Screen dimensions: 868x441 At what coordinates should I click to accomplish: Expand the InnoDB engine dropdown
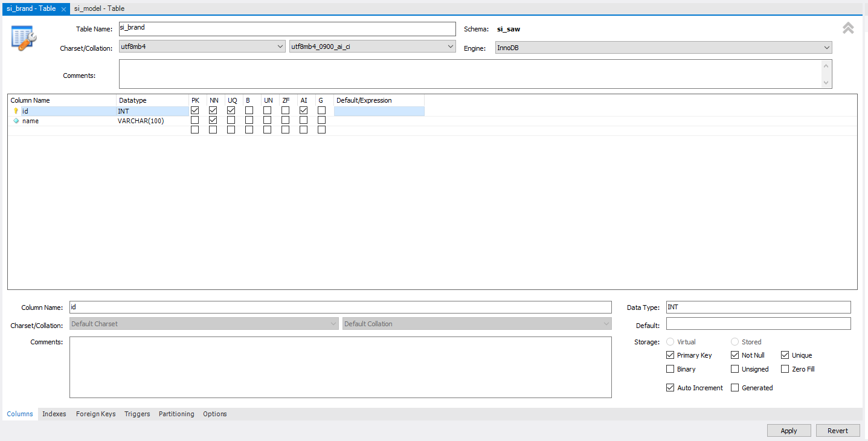click(663, 47)
